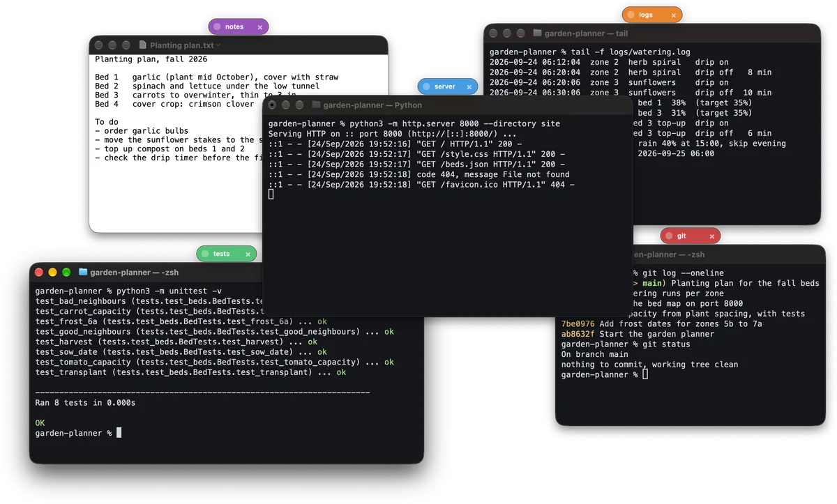This screenshot has width=837, height=504.
Task: Click the dot icon in the logs tag
Action: point(631,15)
